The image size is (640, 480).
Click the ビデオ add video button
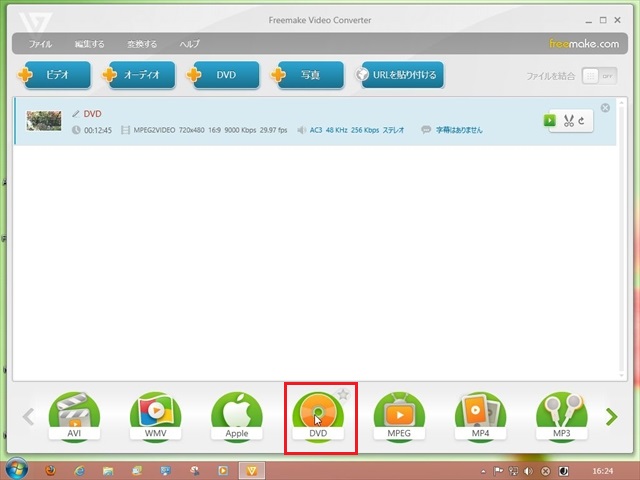coord(56,75)
